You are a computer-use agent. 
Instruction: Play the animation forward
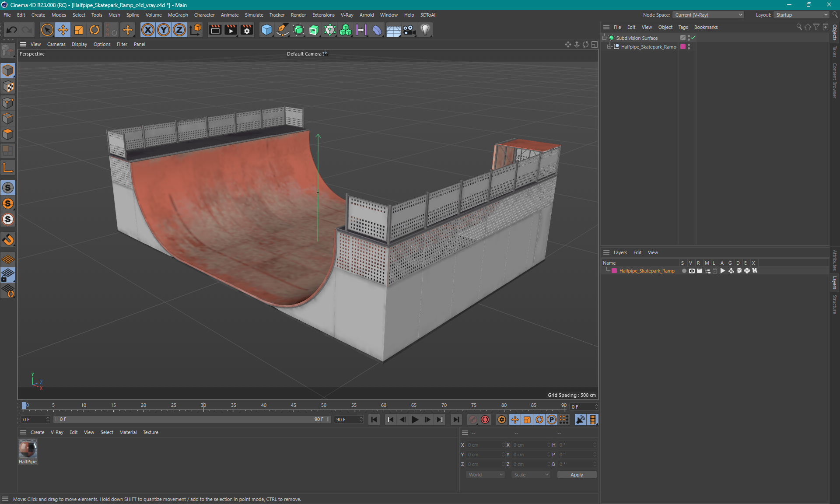[415, 420]
